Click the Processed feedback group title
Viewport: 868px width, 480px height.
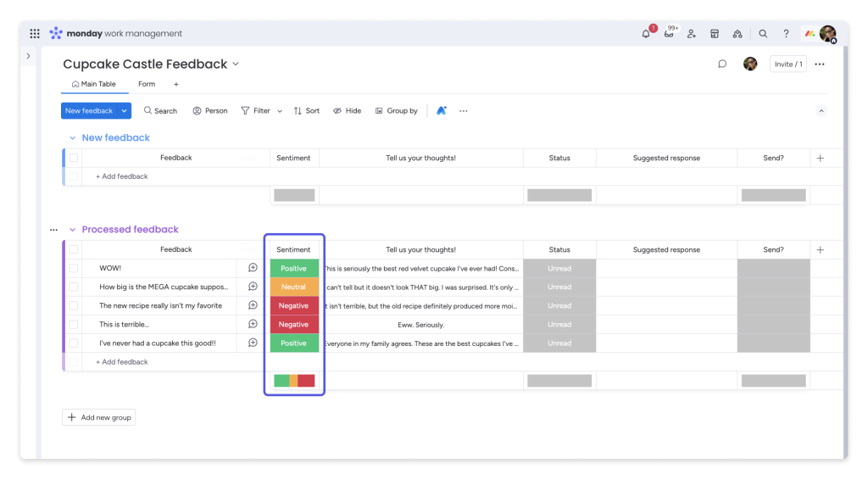click(x=130, y=230)
